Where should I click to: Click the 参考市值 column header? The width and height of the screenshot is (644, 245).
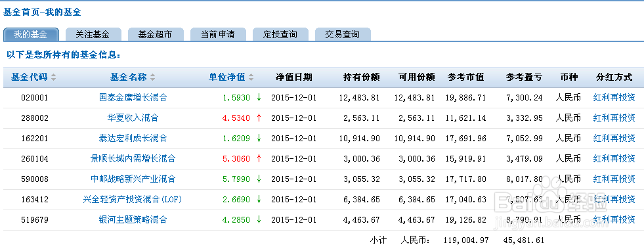click(x=465, y=78)
